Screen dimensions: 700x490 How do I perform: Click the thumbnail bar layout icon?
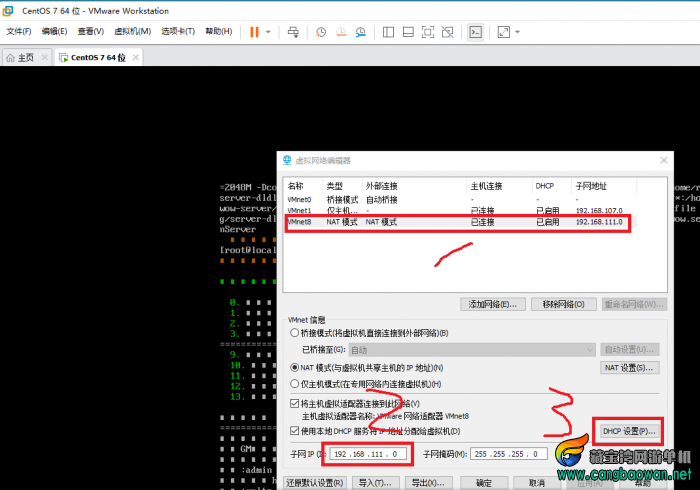tap(408, 32)
